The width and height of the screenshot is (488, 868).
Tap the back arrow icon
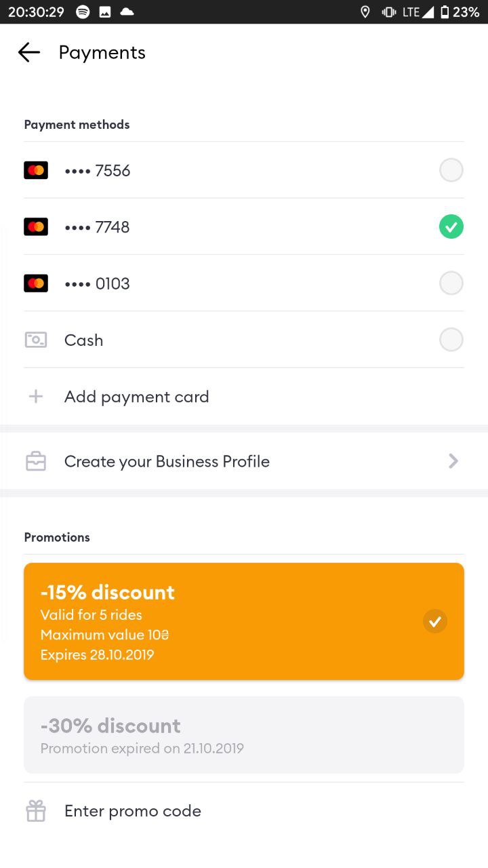click(x=29, y=52)
